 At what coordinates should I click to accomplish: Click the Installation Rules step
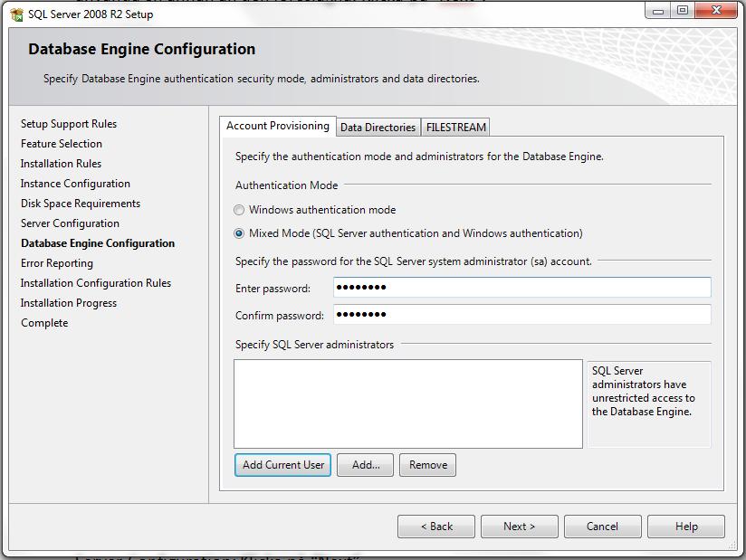pos(61,164)
